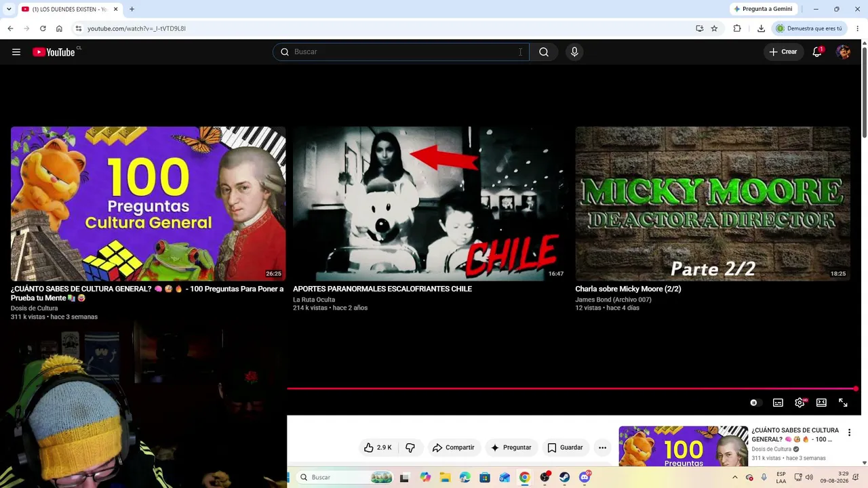Go back to the previous page
Viewport: 868px width, 488px height.
click(x=10, y=28)
